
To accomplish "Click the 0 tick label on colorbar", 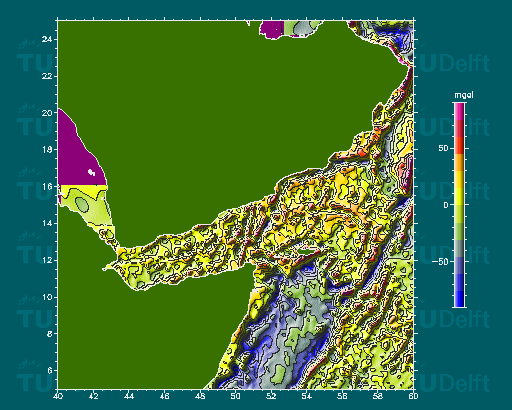I will point(446,205).
